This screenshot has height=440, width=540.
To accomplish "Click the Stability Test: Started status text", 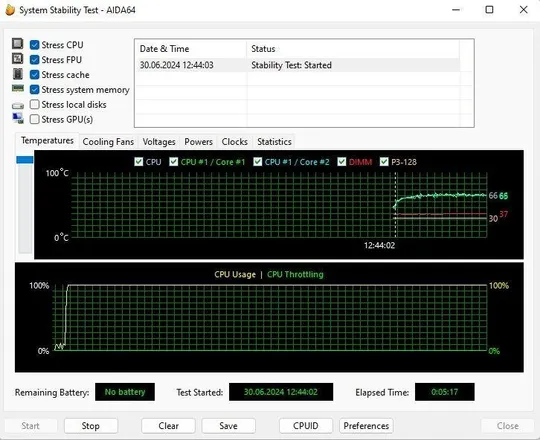I will 291,65.
